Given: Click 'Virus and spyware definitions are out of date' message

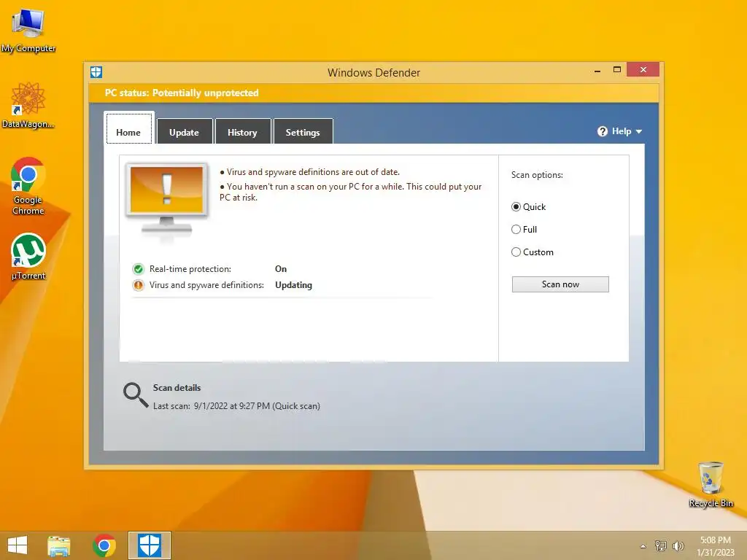Looking at the screenshot, I should point(313,172).
